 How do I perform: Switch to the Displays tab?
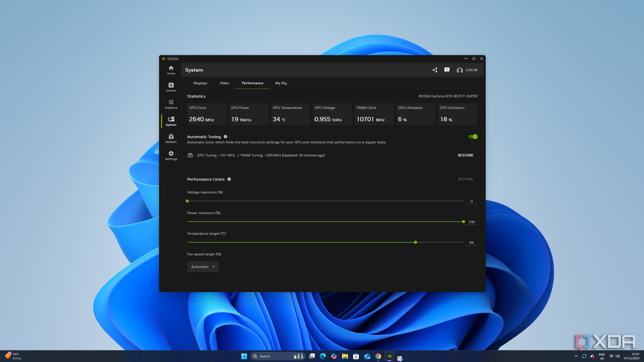(200, 83)
